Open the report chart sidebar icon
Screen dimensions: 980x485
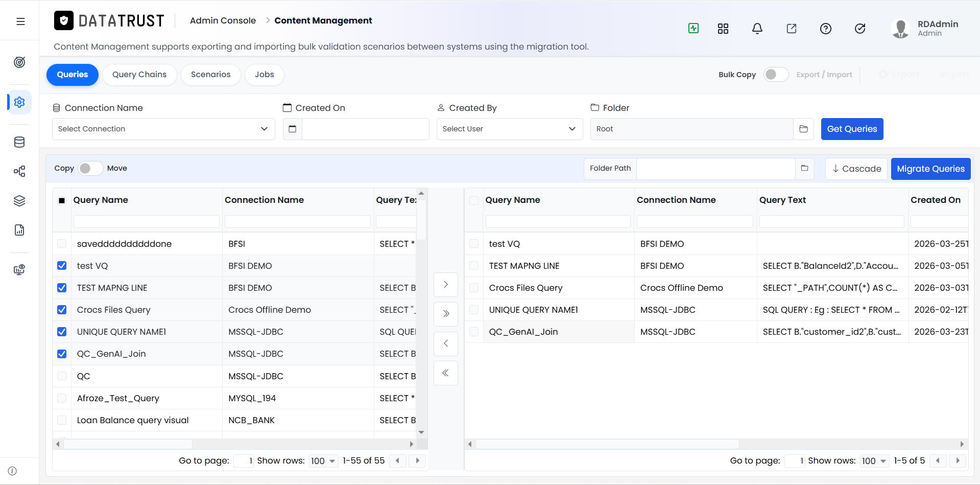19,230
